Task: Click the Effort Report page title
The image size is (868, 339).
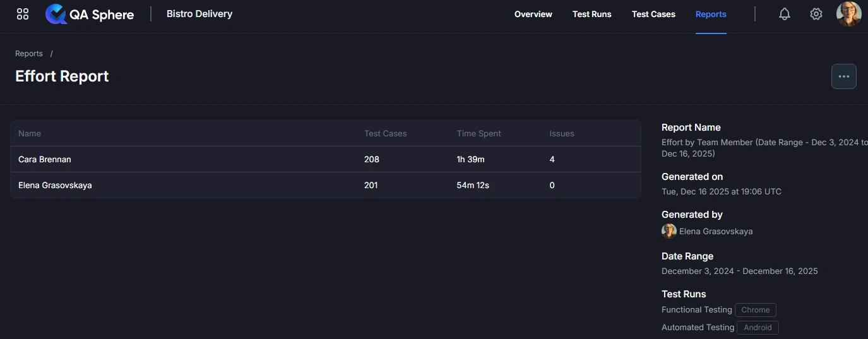Action: (x=62, y=76)
